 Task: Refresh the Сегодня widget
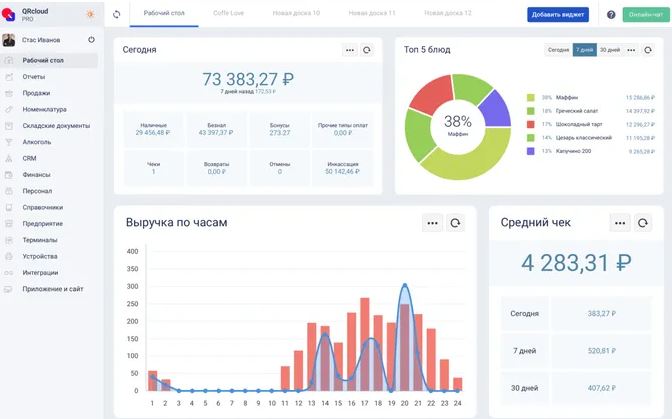click(x=367, y=50)
